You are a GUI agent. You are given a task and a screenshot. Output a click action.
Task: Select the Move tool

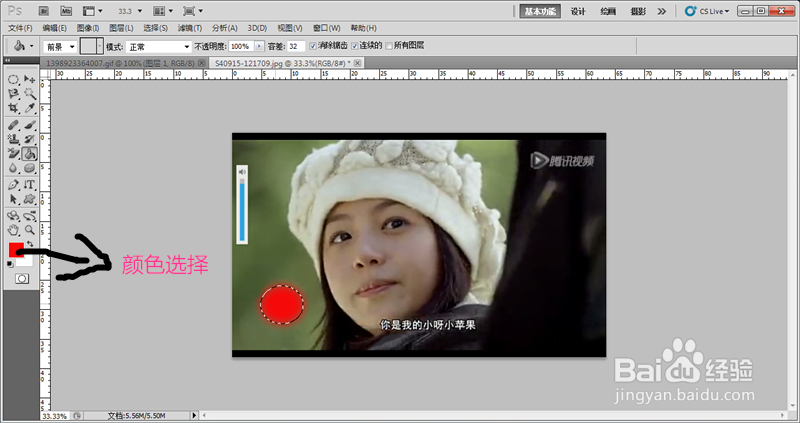30,79
